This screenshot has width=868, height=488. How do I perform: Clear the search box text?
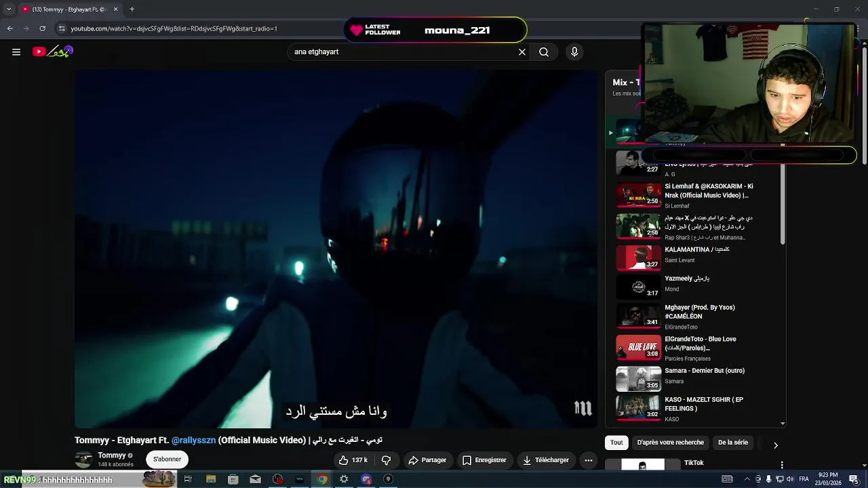click(522, 52)
